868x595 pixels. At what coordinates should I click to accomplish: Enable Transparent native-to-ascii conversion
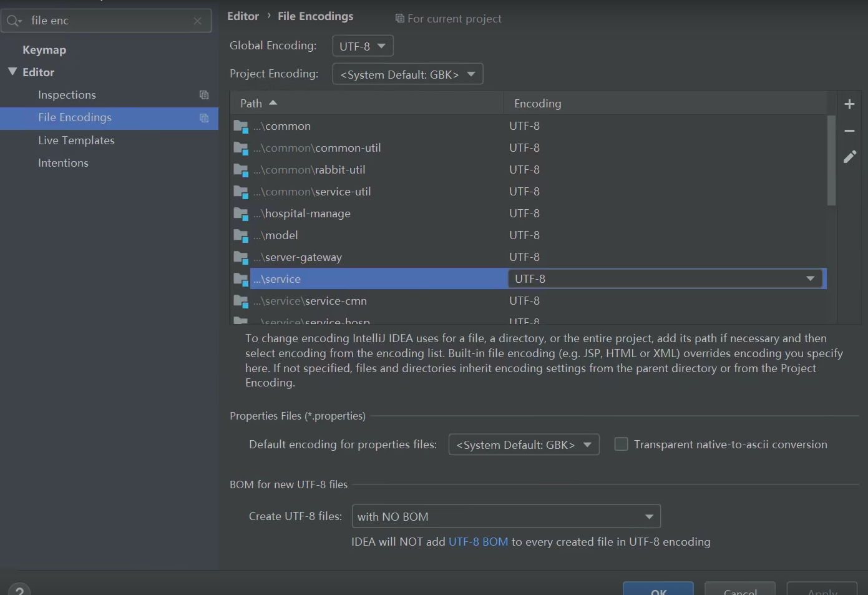621,444
